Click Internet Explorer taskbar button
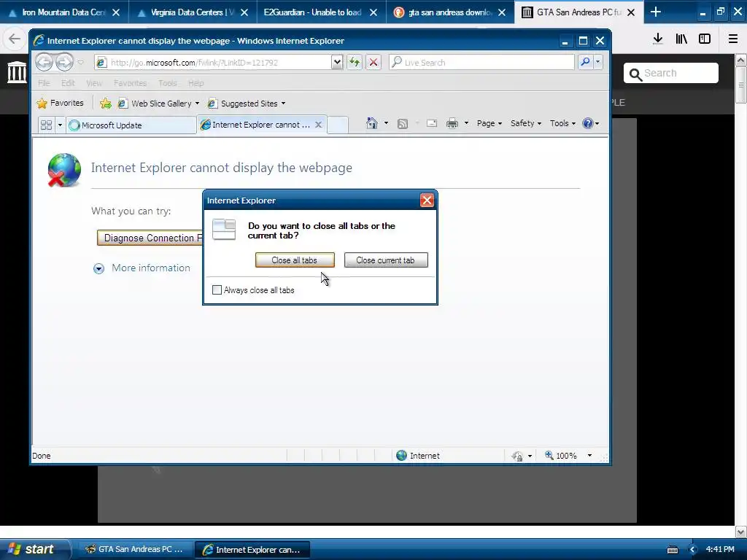 (x=252, y=550)
